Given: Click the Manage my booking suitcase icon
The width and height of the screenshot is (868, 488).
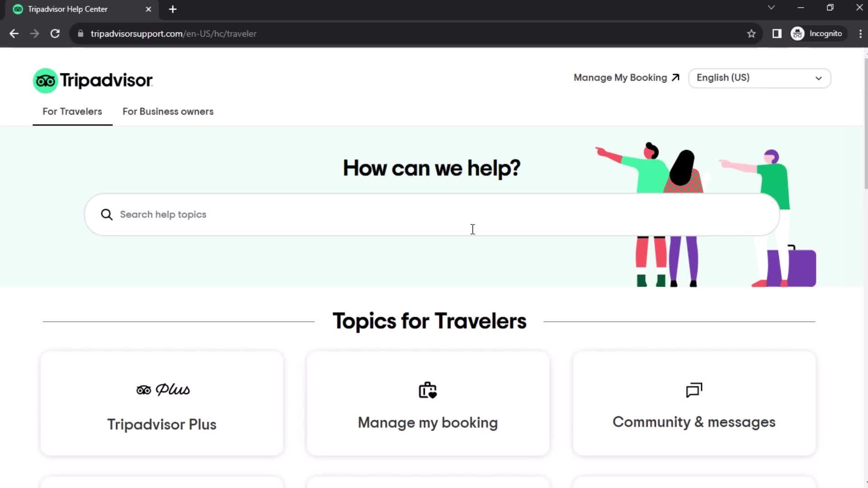Looking at the screenshot, I should click(428, 390).
